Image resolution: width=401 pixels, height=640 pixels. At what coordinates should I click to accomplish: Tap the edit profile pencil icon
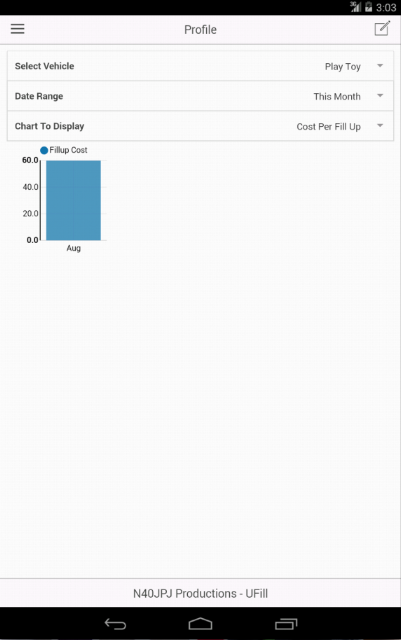point(382,29)
